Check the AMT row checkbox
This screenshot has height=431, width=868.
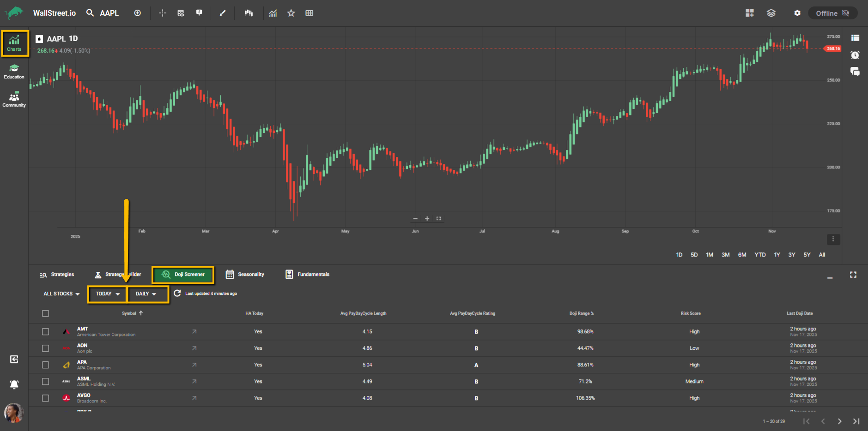[x=45, y=332]
